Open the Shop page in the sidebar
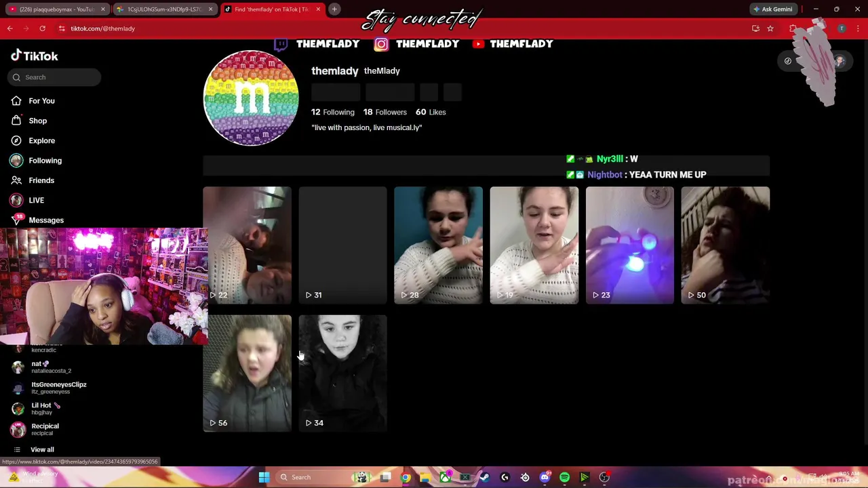The width and height of the screenshot is (868, 488). coord(37,121)
